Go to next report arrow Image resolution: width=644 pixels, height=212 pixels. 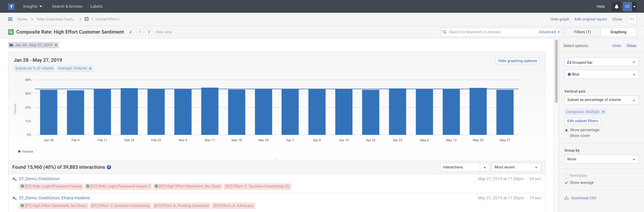pyautogui.click(x=149, y=32)
